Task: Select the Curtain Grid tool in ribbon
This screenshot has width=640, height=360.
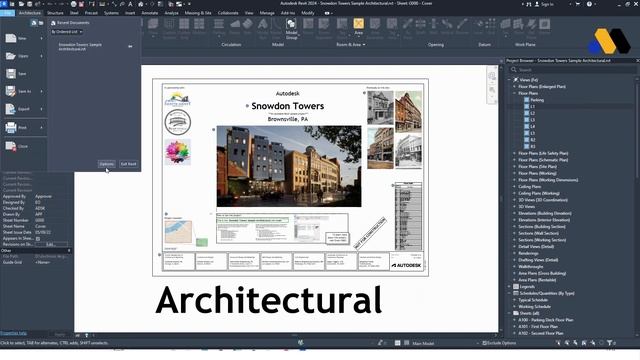Action: (184, 28)
